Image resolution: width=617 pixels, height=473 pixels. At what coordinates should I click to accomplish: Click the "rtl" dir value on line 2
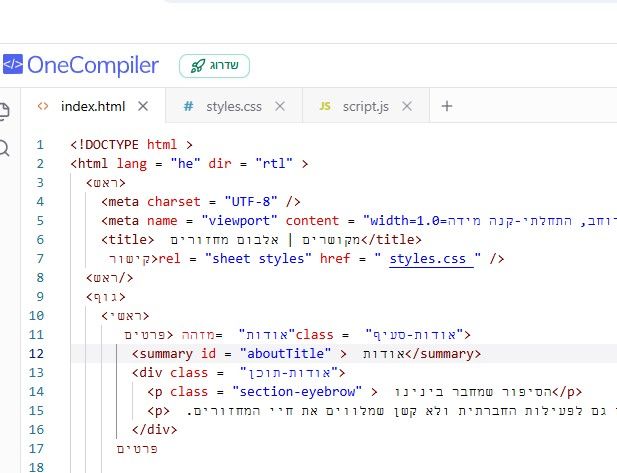(274, 164)
